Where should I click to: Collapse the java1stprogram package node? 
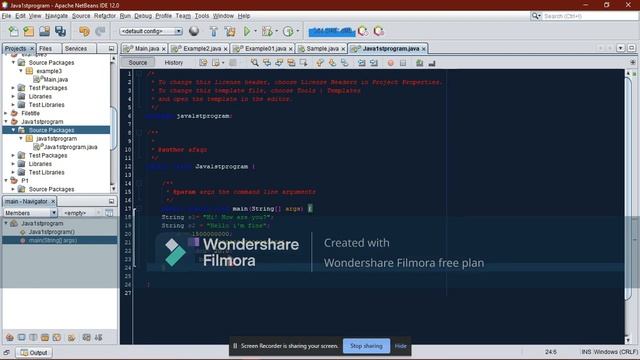(x=21, y=138)
